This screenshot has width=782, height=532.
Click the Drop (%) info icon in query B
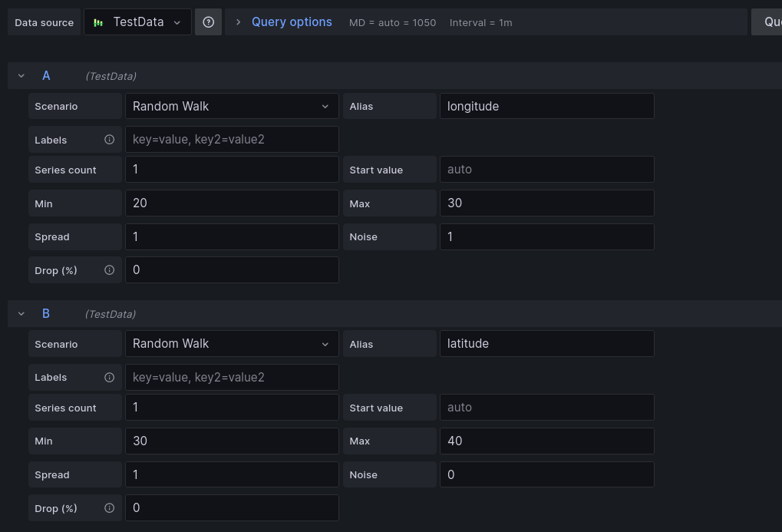pos(108,507)
